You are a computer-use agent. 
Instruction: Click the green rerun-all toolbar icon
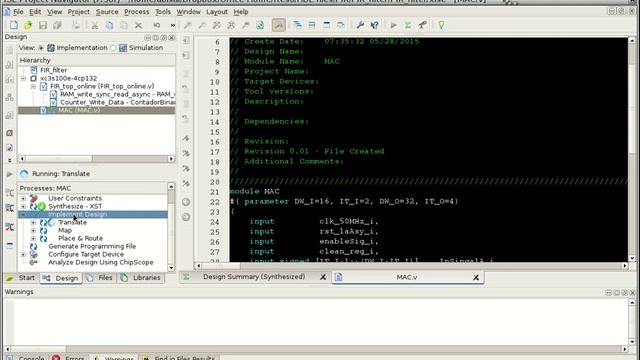408,25
